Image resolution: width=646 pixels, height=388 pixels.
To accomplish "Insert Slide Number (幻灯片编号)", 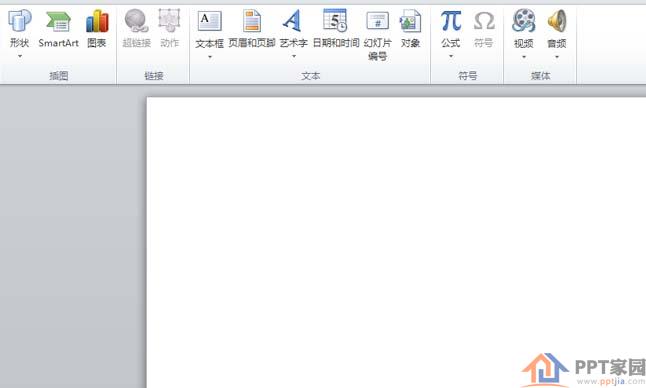I will 377,21.
